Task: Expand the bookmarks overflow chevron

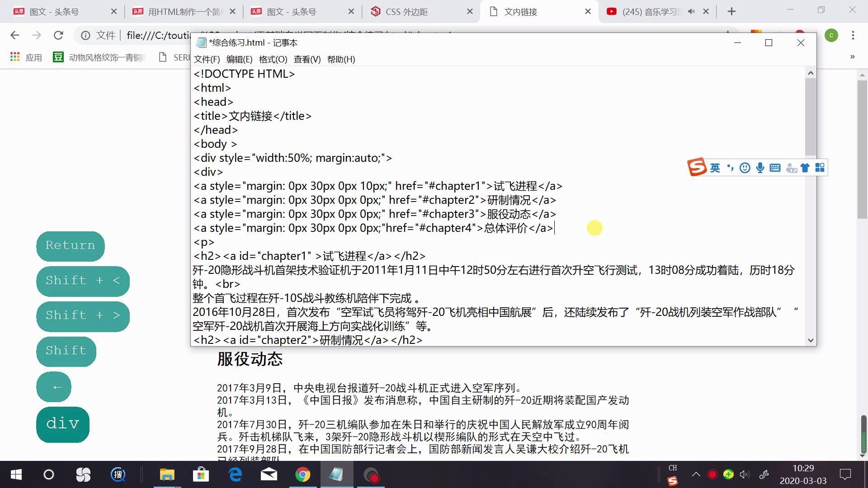Action: [x=852, y=57]
